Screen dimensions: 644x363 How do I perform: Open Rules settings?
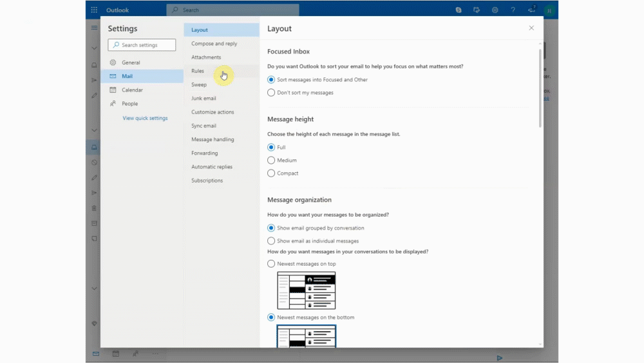222,71
